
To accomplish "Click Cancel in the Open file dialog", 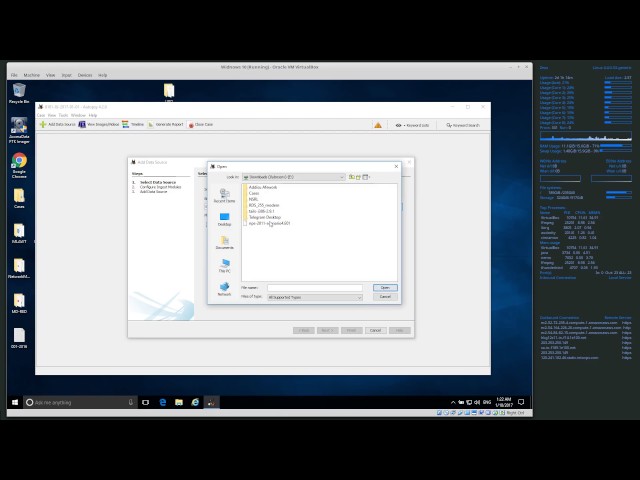I will [x=385, y=297].
